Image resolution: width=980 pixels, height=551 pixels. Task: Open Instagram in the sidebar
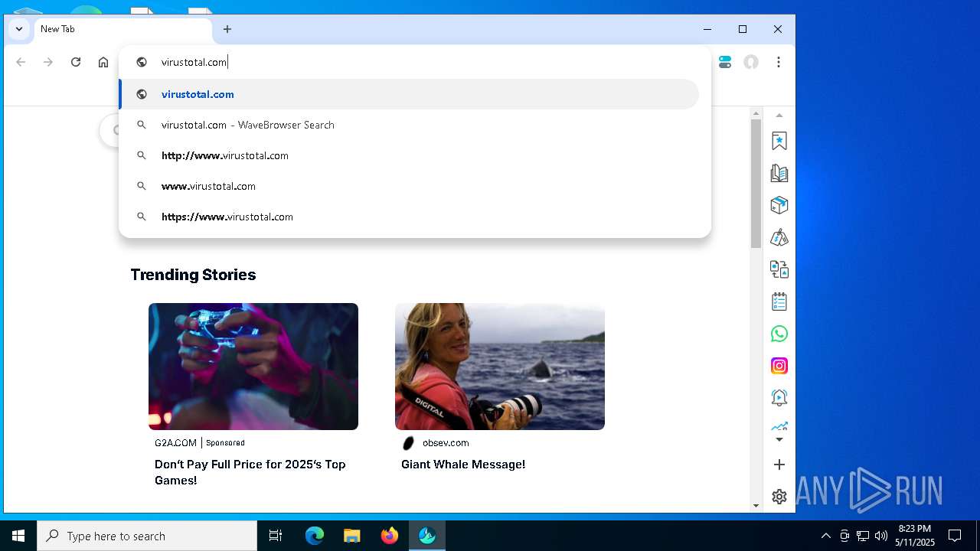pyautogui.click(x=779, y=366)
